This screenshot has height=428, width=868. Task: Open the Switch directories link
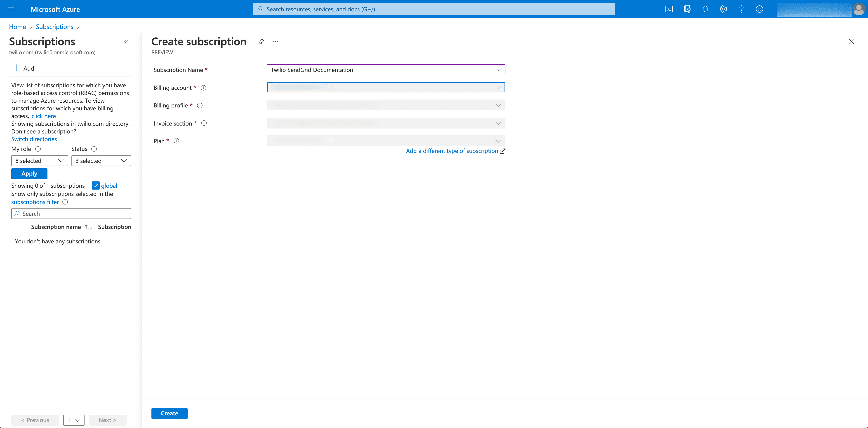(34, 139)
